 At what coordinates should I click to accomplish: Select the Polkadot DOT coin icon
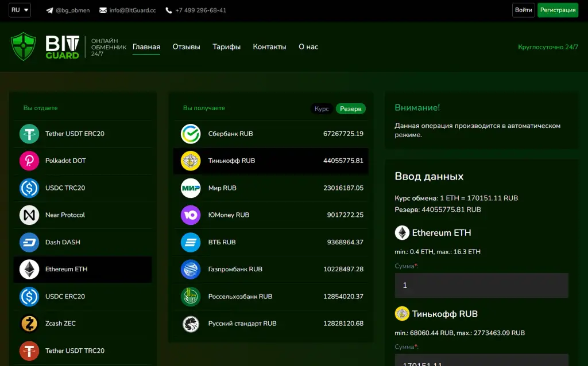pos(29,161)
